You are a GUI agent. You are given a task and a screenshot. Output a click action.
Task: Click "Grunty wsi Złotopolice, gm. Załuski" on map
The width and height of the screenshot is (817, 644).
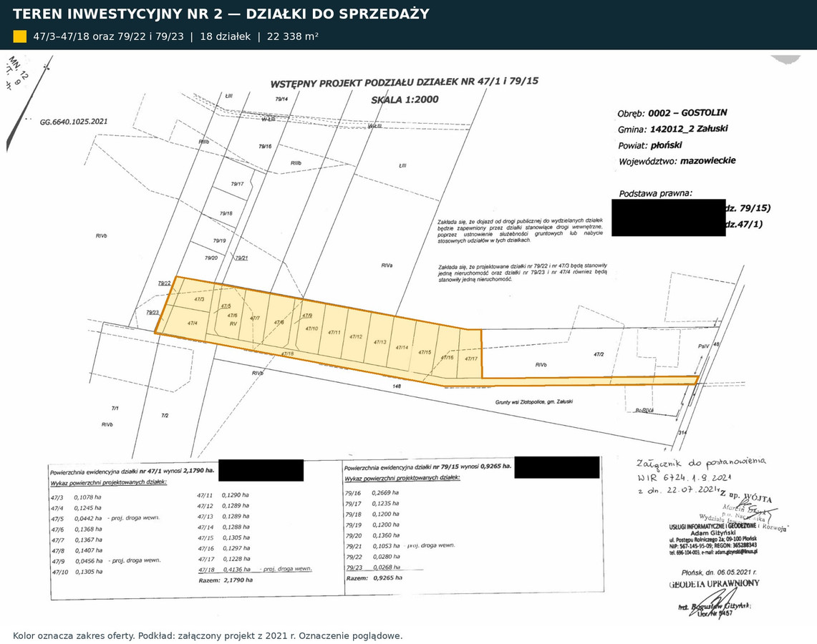[534, 402]
